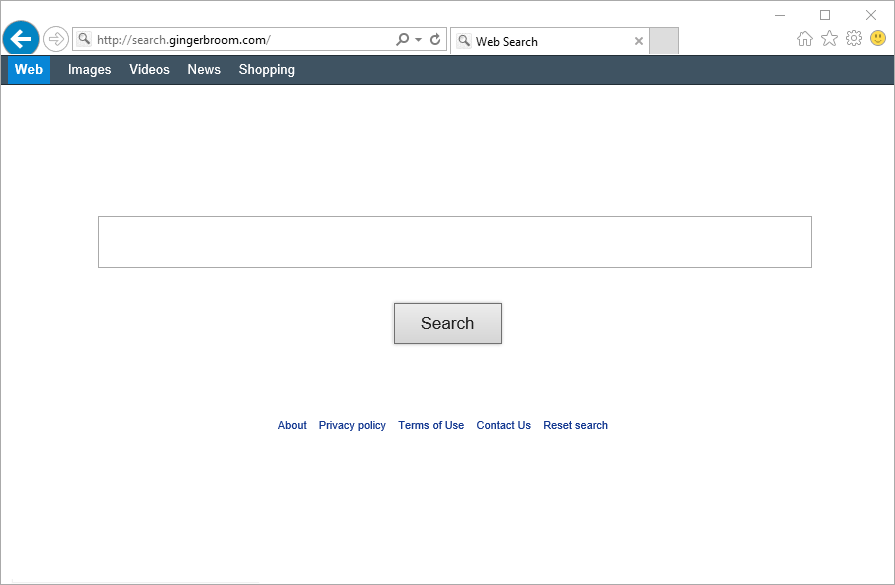
Task: Select the Web Search browser tab
Action: (549, 41)
